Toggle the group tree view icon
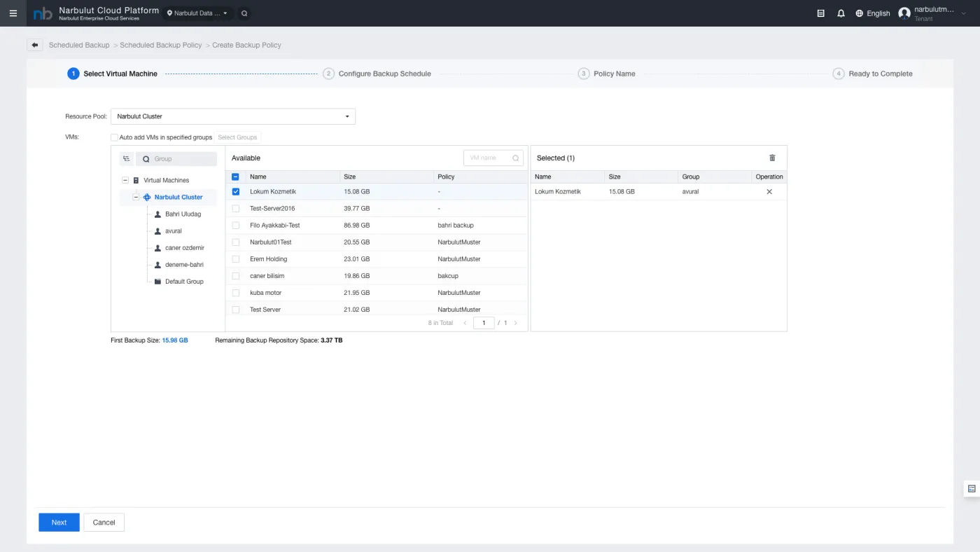The image size is (980, 552). (126, 159)
